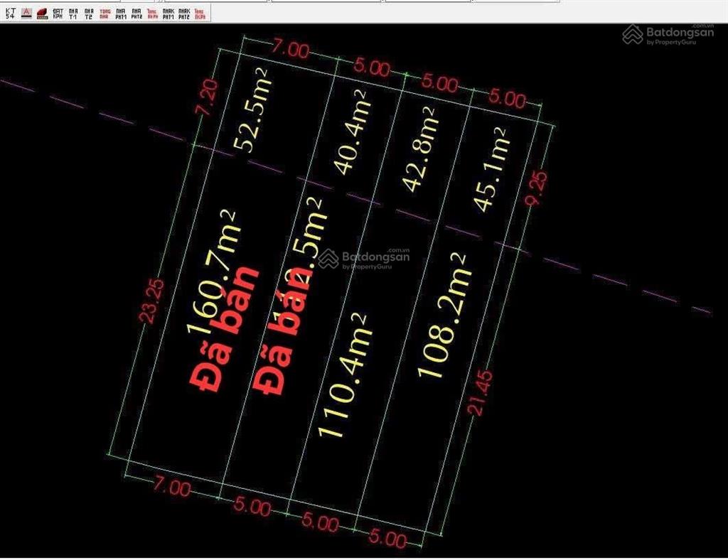Image resolution: width=728 pixels, height=560 pixels.
Task: Select the 23.25 dimension text
Action: 153,300
